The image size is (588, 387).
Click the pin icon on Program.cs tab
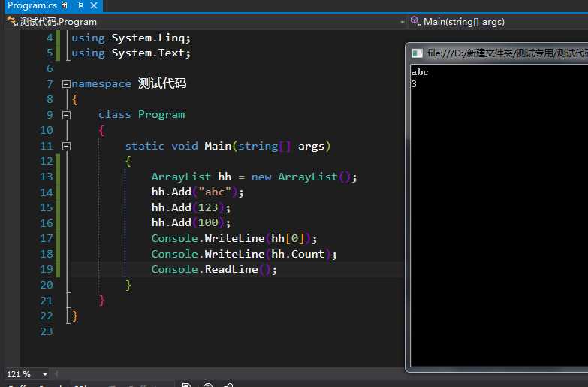80,5
